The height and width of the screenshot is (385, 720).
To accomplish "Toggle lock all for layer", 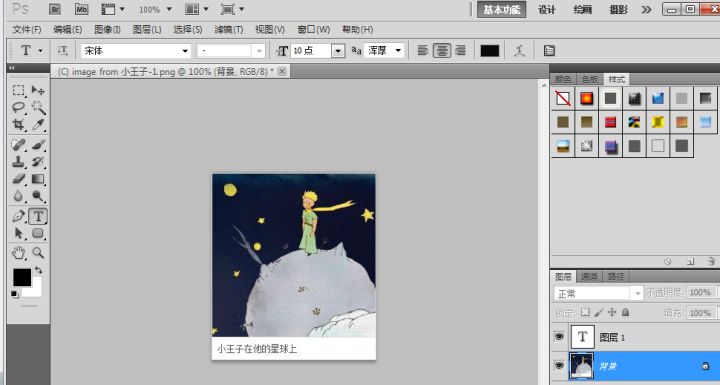I will click(625, 312).
